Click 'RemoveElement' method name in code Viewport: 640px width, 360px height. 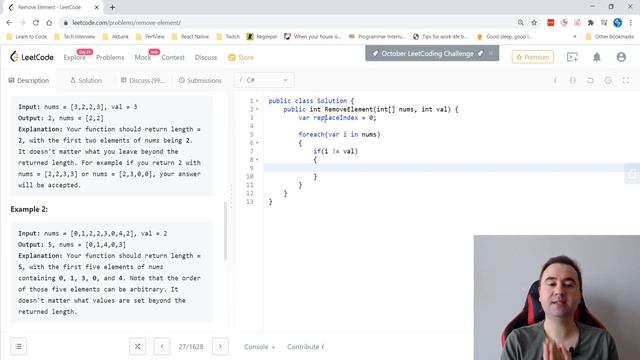click(349, 109)
